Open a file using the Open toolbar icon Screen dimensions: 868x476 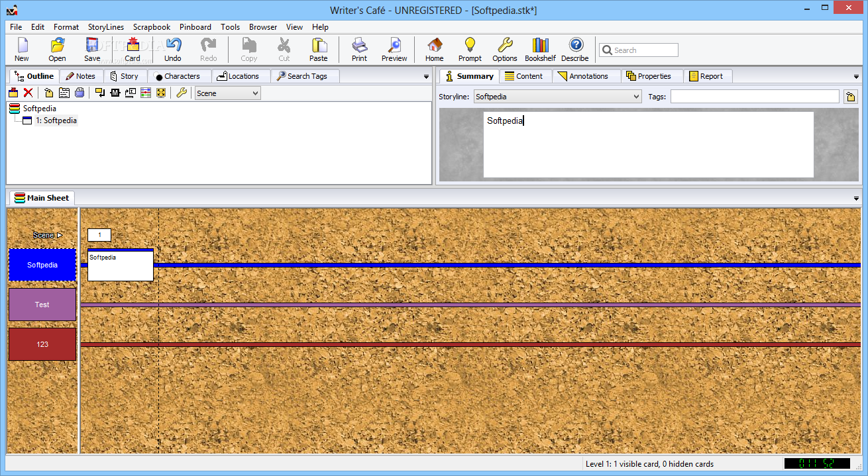pos(58,50)
